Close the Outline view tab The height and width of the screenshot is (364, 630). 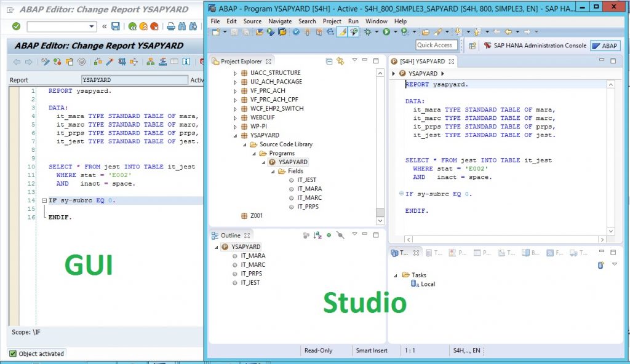(247, 235)
